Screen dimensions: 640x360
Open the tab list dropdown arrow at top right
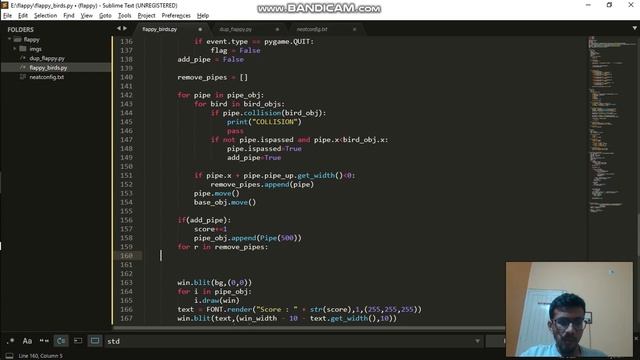pyautogui.click(x=634, y=28)
